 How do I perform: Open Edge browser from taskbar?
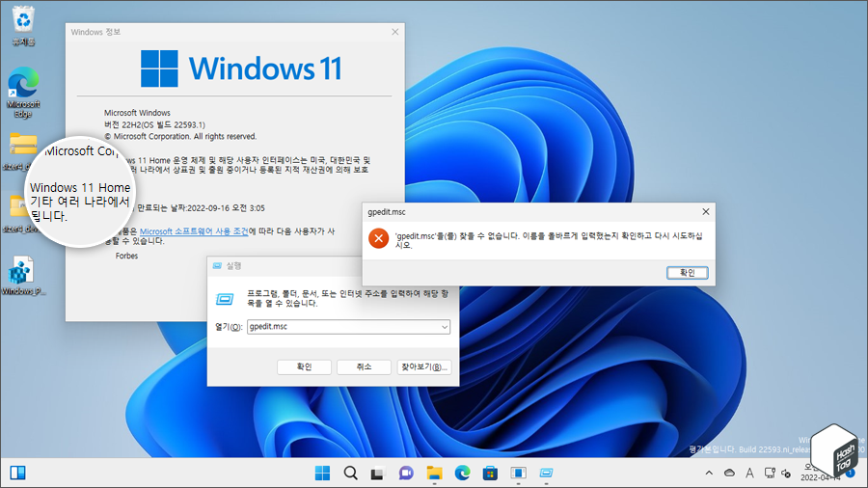462,474
